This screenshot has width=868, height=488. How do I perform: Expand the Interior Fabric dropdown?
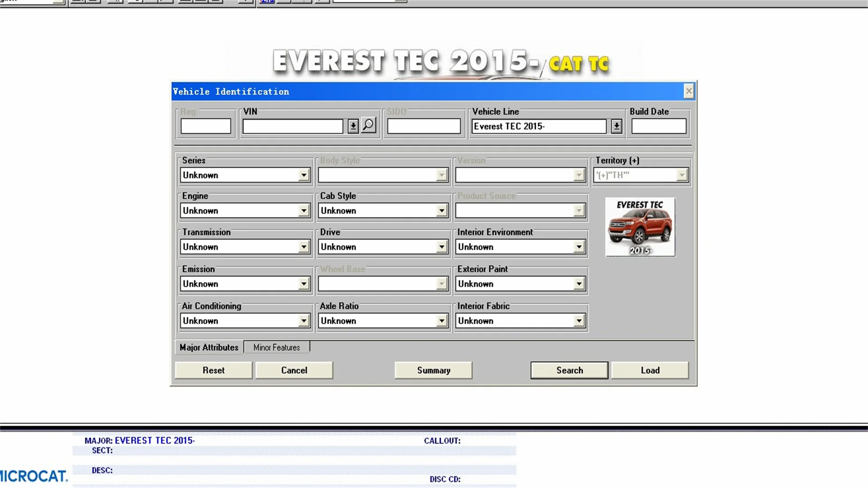click(x=579, y=321)
